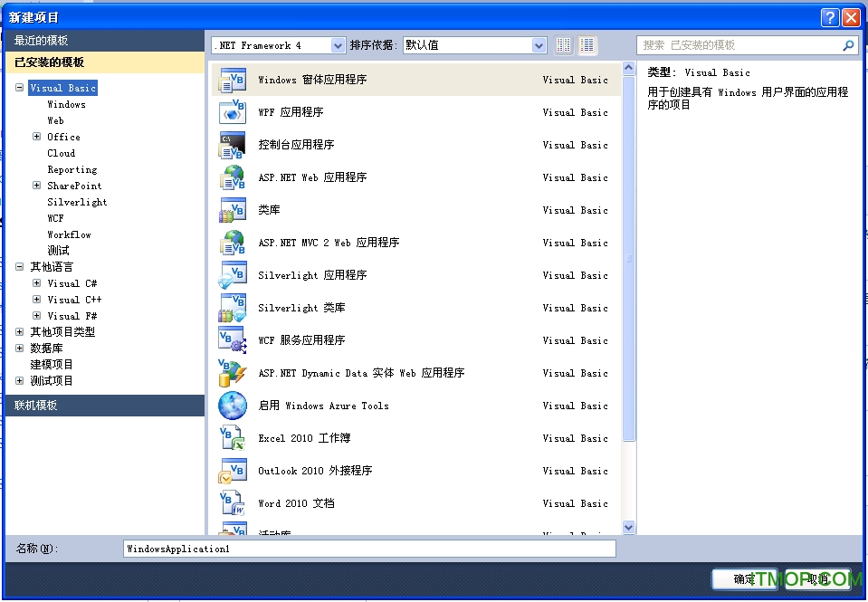
Task: Select the Silverlight tree item
Action: pos(77,202)
